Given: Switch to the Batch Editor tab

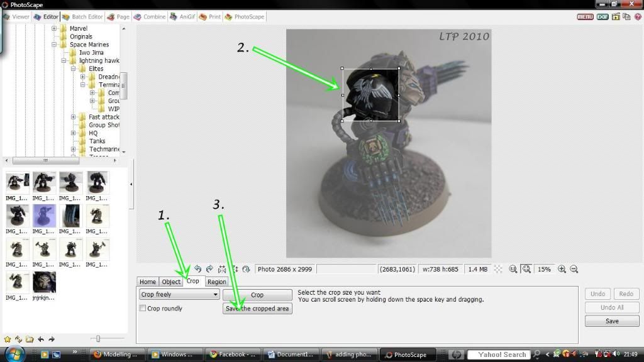Looking at the screenshot, I should pyautogui.click(x=82, y=17).
